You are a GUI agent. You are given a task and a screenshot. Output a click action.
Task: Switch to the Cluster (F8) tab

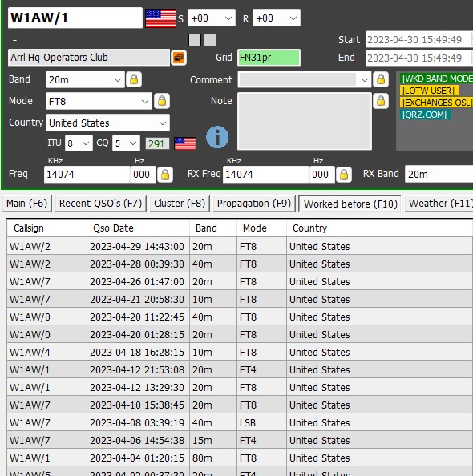[x=180, y=204]
